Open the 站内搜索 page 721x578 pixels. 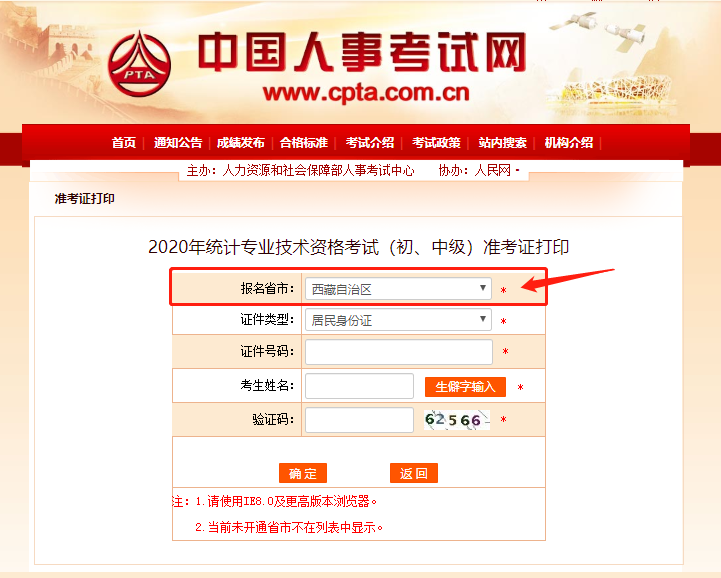point(502,143)
